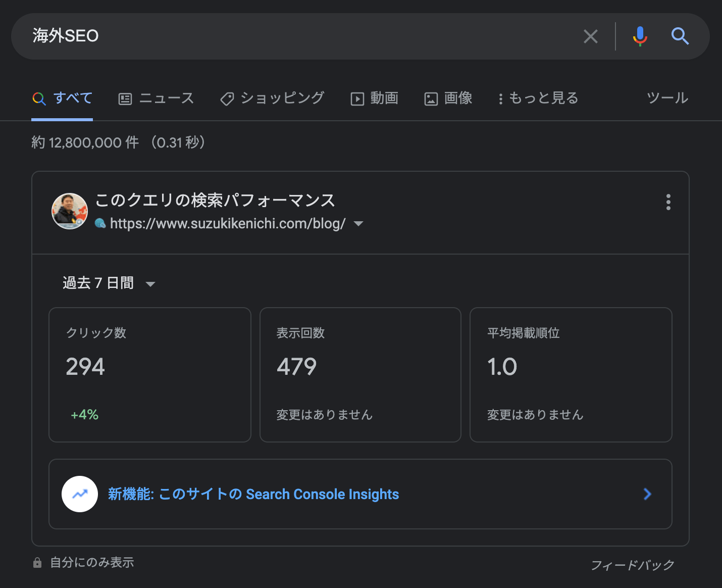Viewport: 722px width, 588px height.
Task: Open the 平均掲載順位 1.0 card
Action: tap(571, 375)
